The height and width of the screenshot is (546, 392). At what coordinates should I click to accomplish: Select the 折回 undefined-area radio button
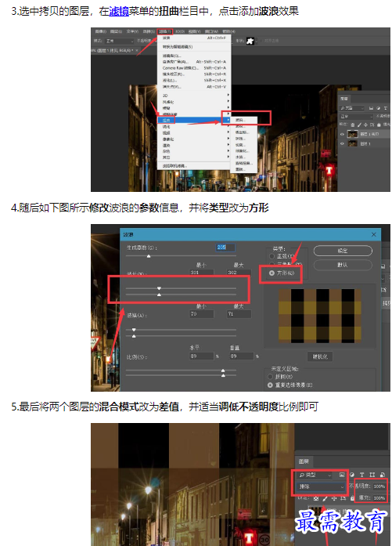coord(270,377)
